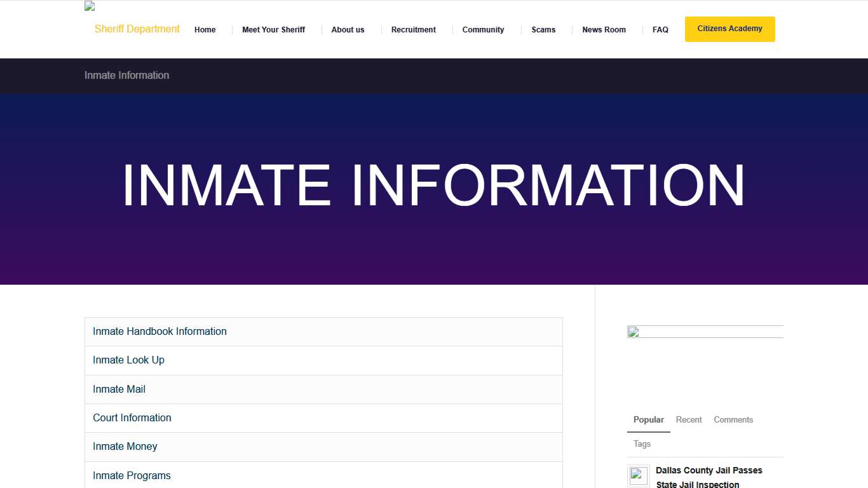Open the Inmate Handbook Information link
868x488 pixels.
coord(159,331)
